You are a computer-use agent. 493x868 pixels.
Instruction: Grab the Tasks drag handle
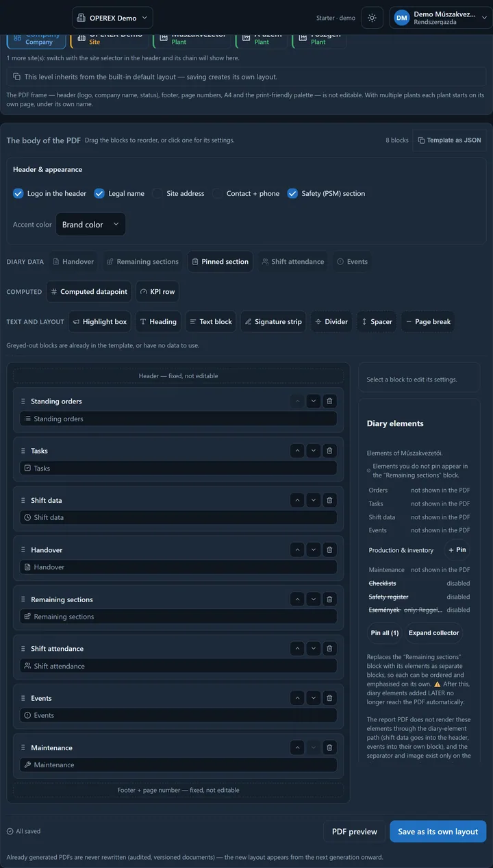(23, 451)
